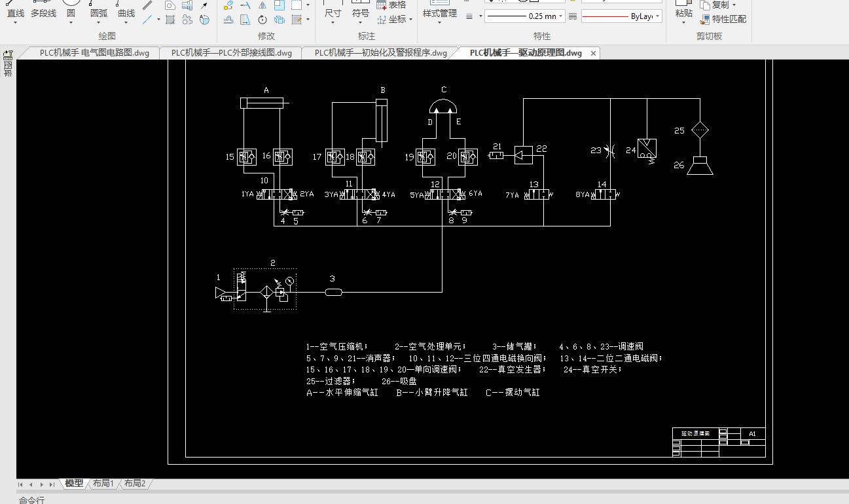Jump to first layout tab arrow

[21, 484]
